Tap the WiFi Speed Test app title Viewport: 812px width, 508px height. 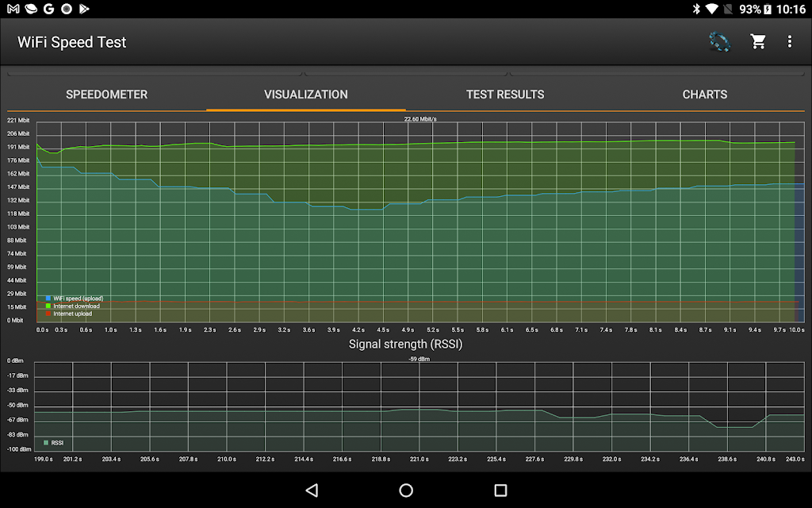[72, 42]
